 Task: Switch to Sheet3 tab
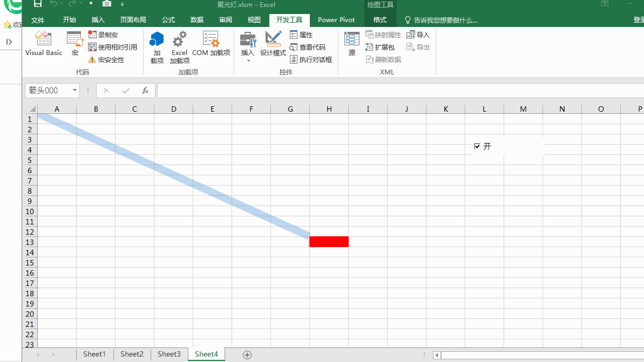[169, 354]
